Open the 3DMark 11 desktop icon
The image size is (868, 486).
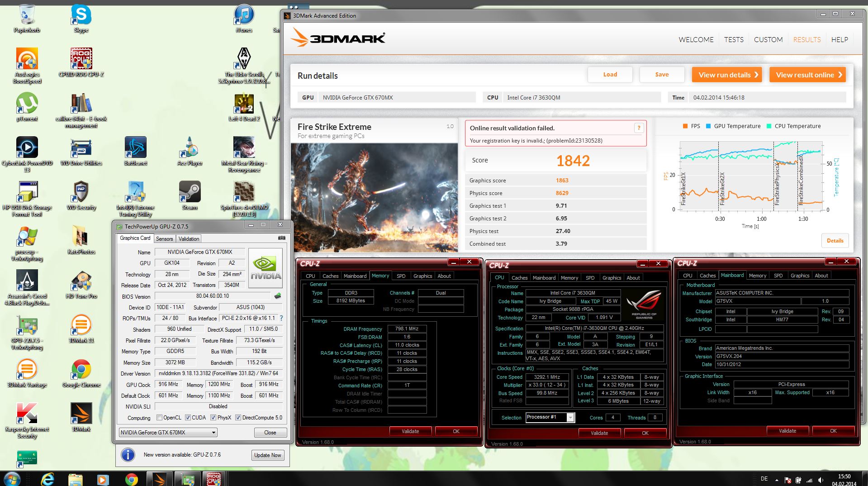(x=81, y=328)
